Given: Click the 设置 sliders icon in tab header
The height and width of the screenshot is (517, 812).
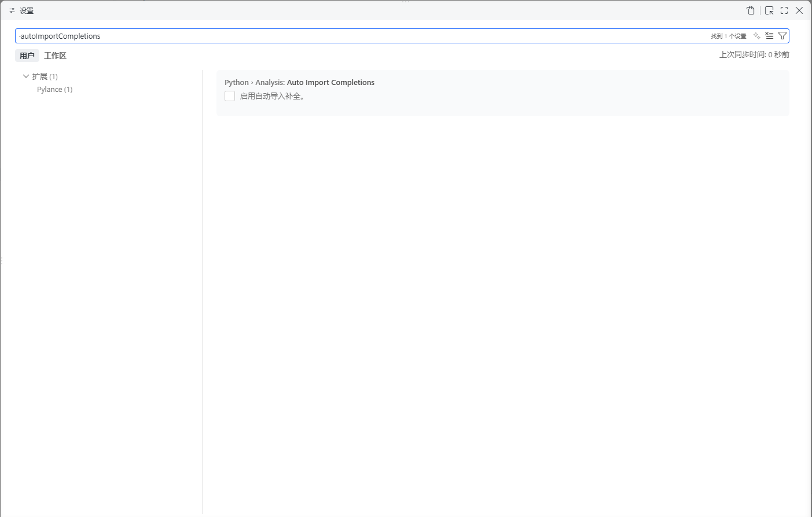Looking at the screenshot, I should pos(12,10).
